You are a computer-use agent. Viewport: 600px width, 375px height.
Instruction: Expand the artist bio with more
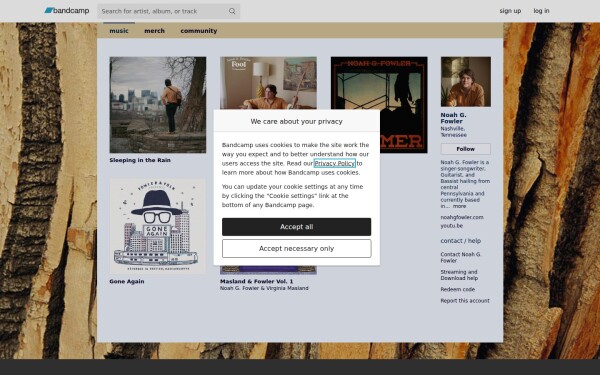pos(460,206)
